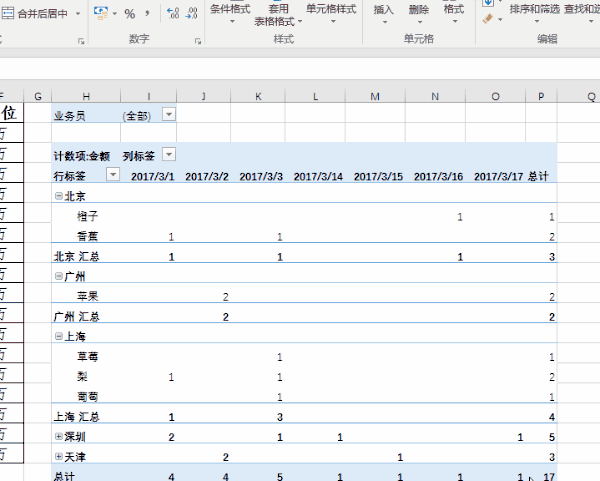Click the decrease decimal icon
Image resolution: width=600 pixels, height=481 pixels.
[192, 13]
